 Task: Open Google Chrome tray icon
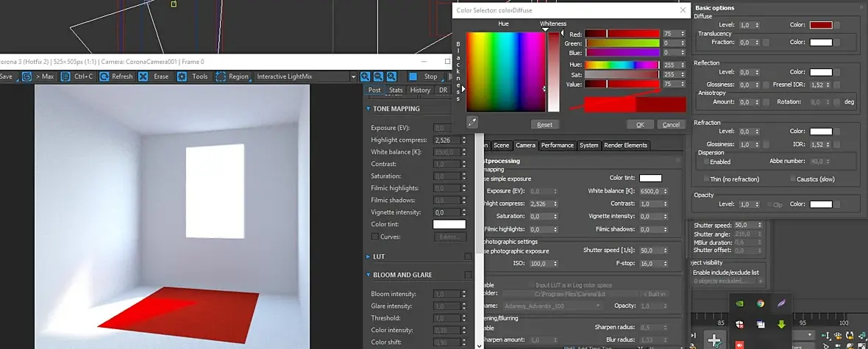(x=761, y=303)
